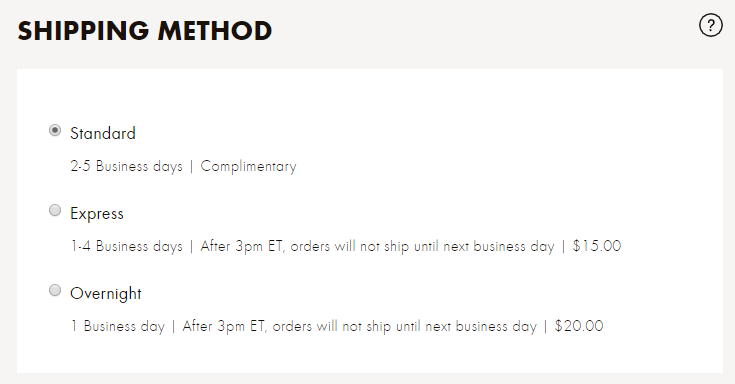735x384 pixels.
Task: Click the Shipping Method heading
Action: (x=145, y=31)
